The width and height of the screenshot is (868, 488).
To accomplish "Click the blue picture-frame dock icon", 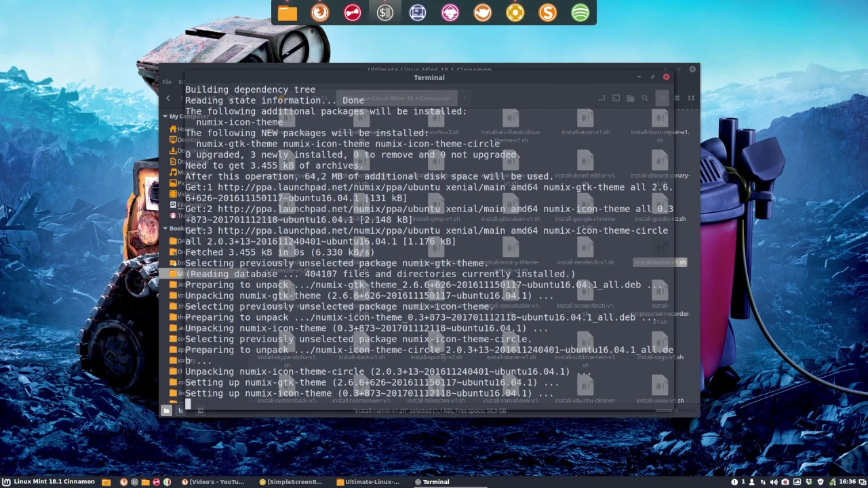I will [x=418, y=12].
